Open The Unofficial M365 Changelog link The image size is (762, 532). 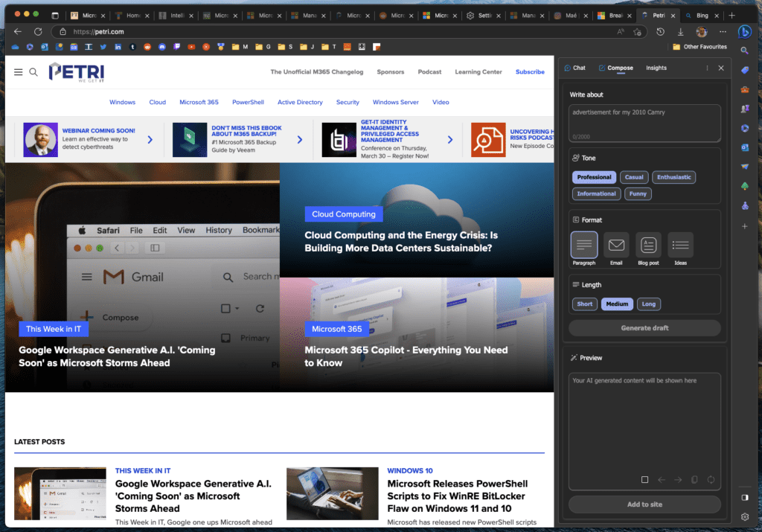[316, 72]
